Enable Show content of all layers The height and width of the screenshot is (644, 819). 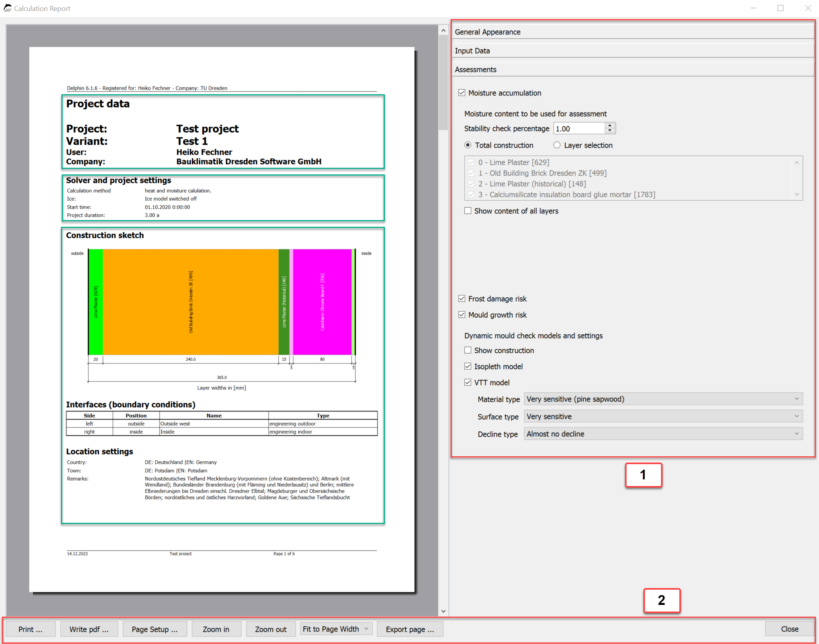pyautogui.click(x=468, y=211)
